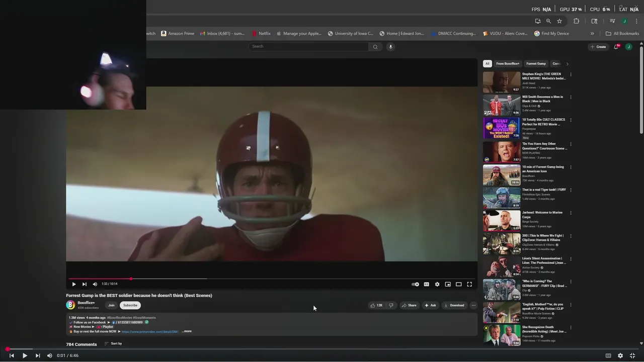Open zoom magnifier icon in address bar
The image size is (644, 362).
tap(548, 21)
